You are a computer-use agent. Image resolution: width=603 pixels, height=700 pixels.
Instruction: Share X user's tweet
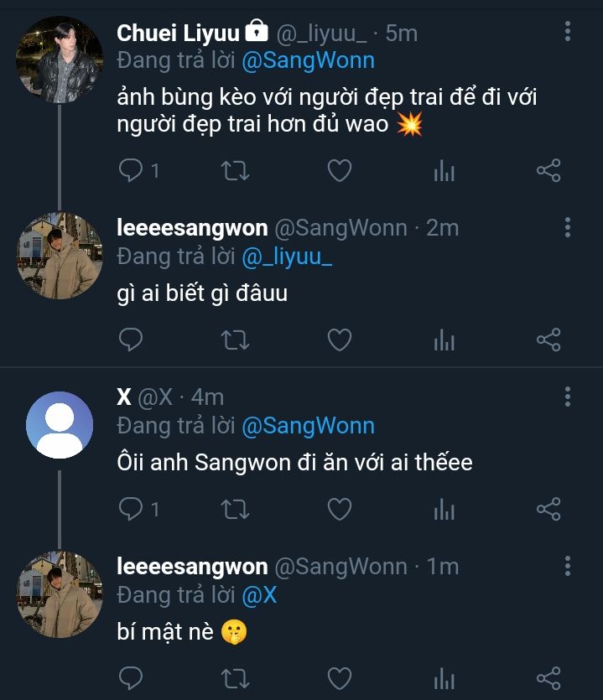(x=548, y=509)
